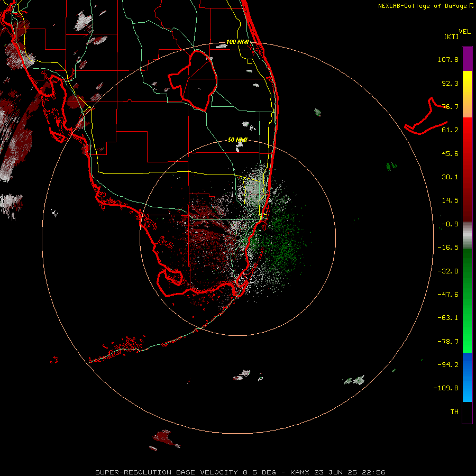Select the -109.8 velocity scale value

(446, 388)
